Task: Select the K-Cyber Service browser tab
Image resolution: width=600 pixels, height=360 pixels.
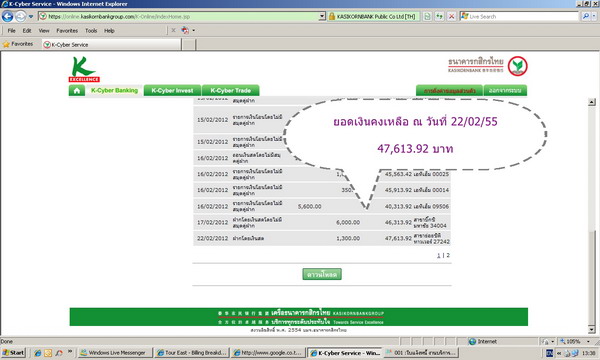Action: tap(111, 44)
